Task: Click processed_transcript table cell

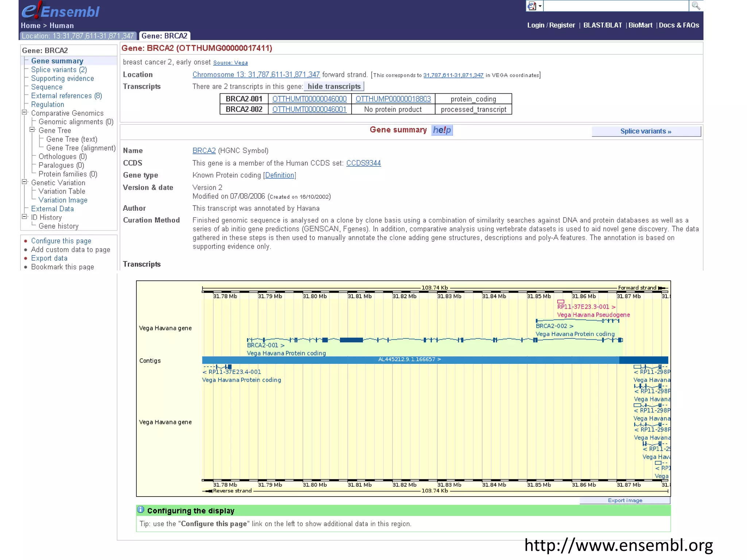Action: pos(473,109)
